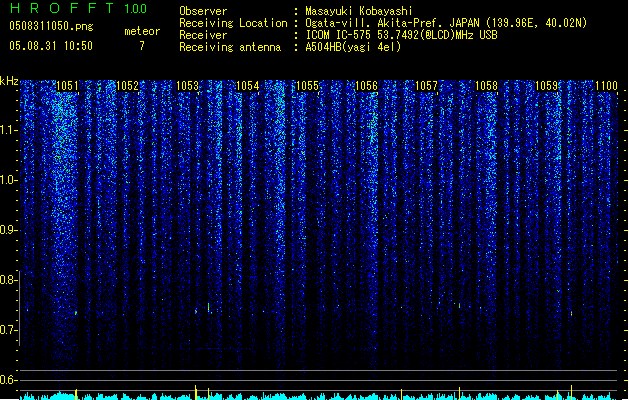
Task: Click the 'Receiving antenna' label
Action: point(230,47)
